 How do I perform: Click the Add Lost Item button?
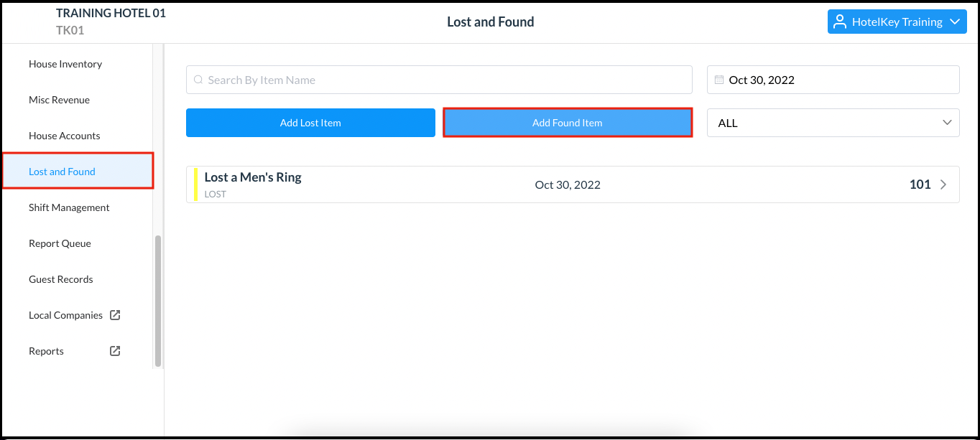pos(310,122)
